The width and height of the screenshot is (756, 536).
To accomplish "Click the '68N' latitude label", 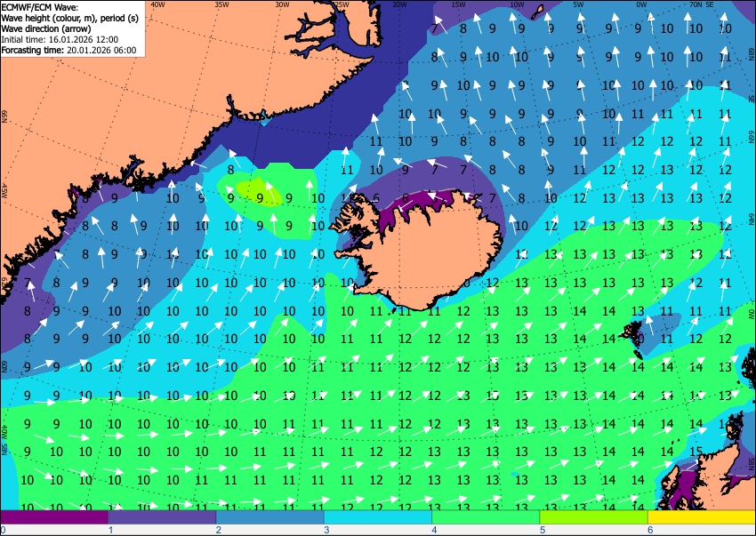I will point(752,52).
